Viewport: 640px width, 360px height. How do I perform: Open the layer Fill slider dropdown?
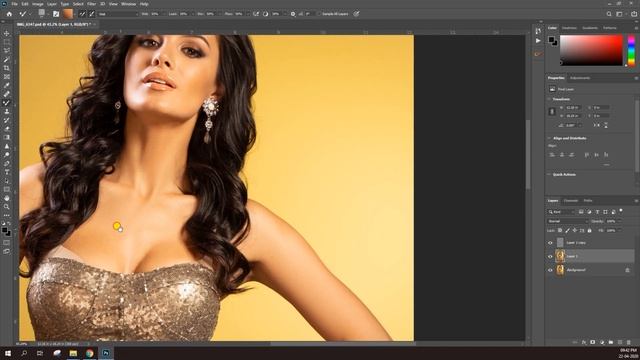pos(620,231)
